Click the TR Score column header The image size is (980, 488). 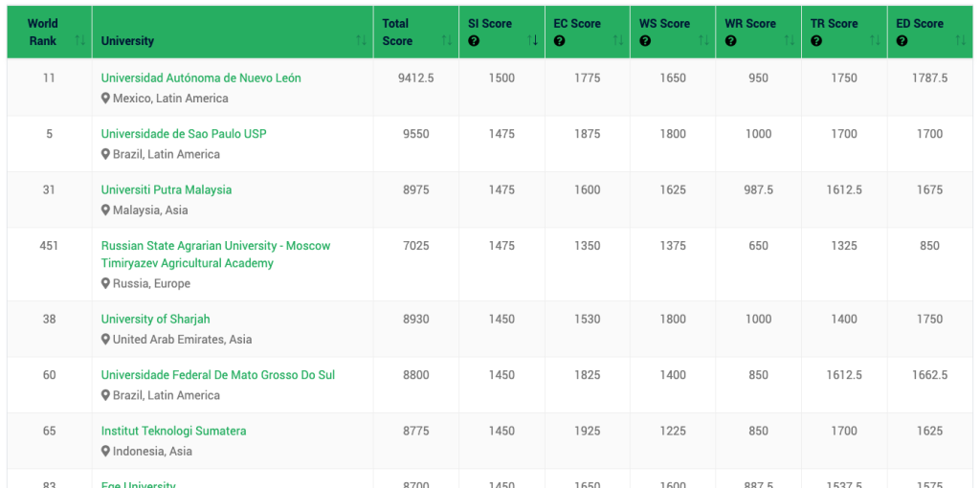[835, 24]
